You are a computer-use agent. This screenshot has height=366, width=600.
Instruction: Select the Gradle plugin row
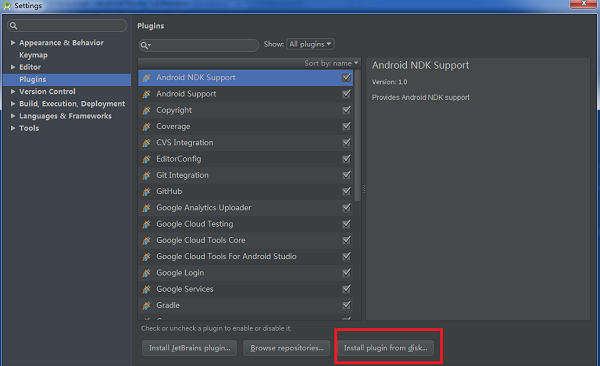(x=246, y=305)
